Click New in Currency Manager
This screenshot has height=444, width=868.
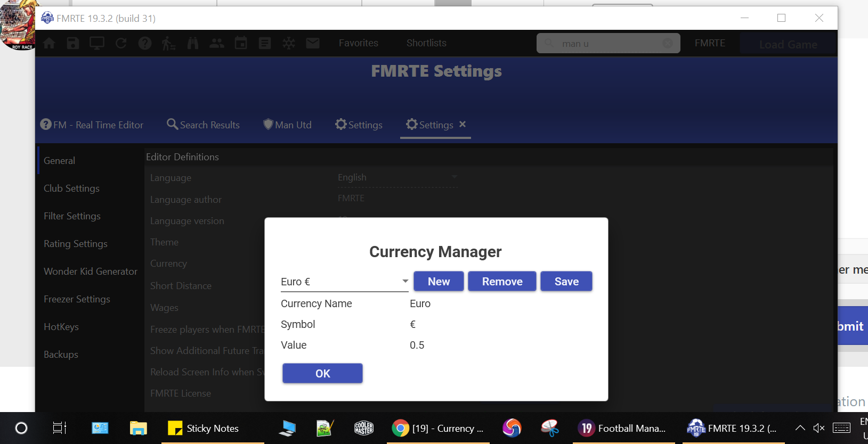pos(439,281)
